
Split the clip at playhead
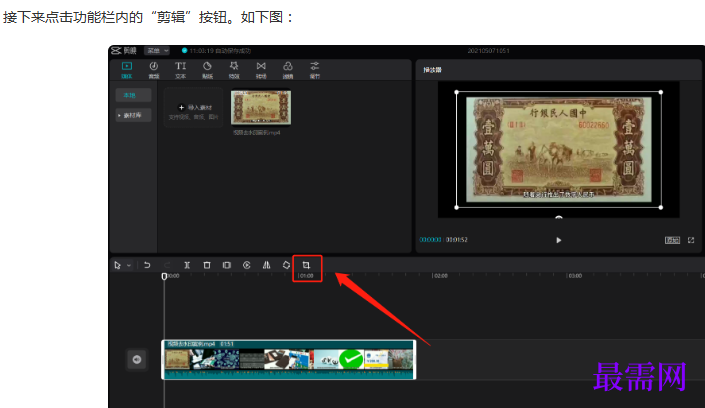click(x=187, y=265)
